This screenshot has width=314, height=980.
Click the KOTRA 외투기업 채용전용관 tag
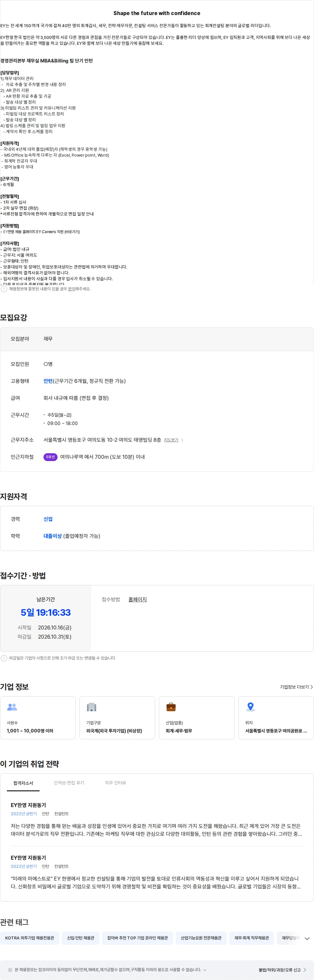pyautogui.click(x=30, y=938)
